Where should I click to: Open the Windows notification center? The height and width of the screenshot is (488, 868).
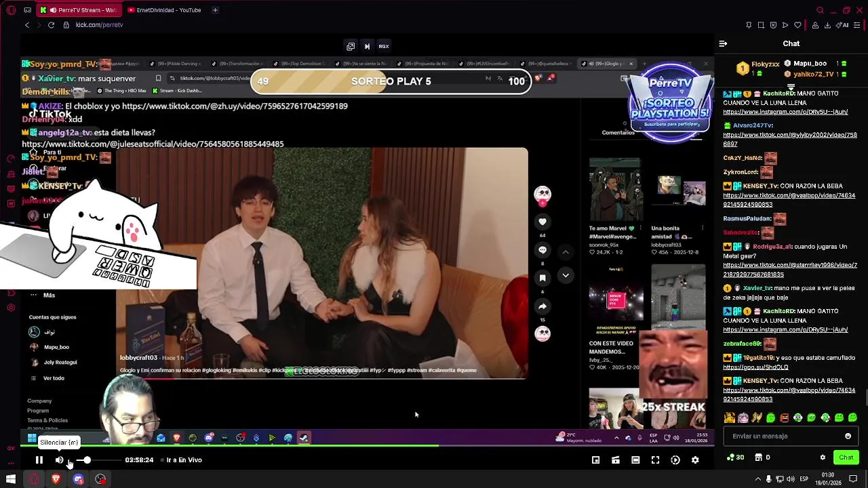[853, 479]
